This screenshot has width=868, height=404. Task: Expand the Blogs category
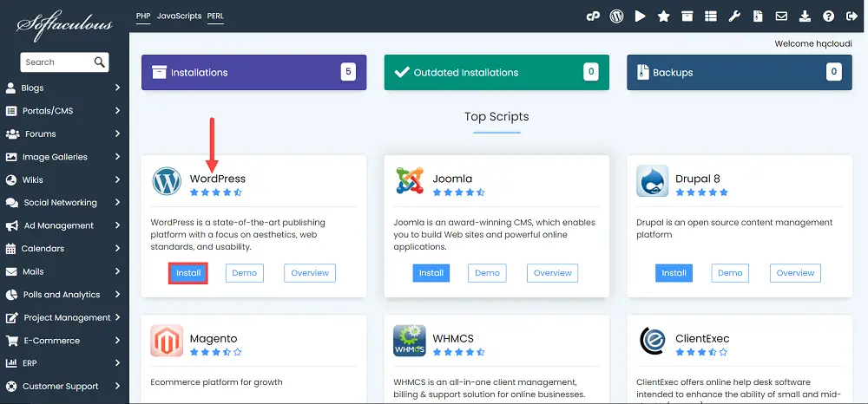(63, 88)
